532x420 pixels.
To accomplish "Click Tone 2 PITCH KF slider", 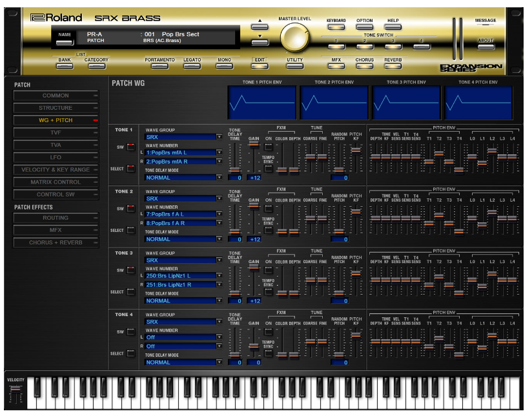I will 356,211.
